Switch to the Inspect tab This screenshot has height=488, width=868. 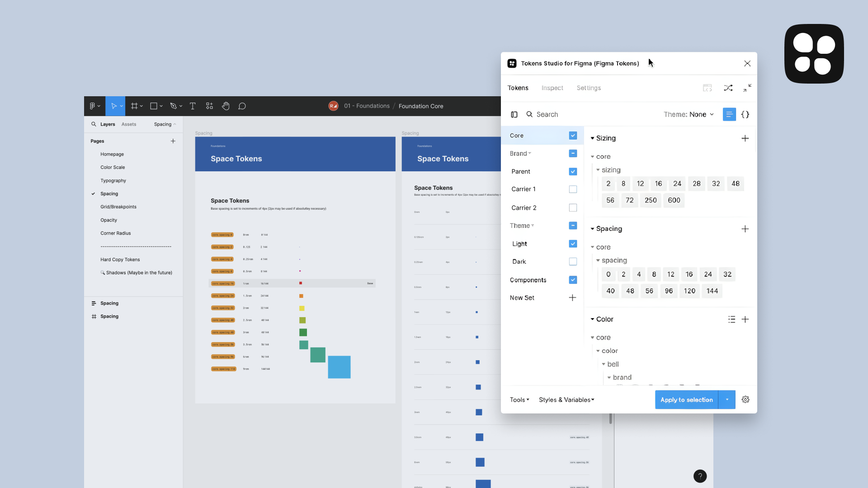[552, 88]
